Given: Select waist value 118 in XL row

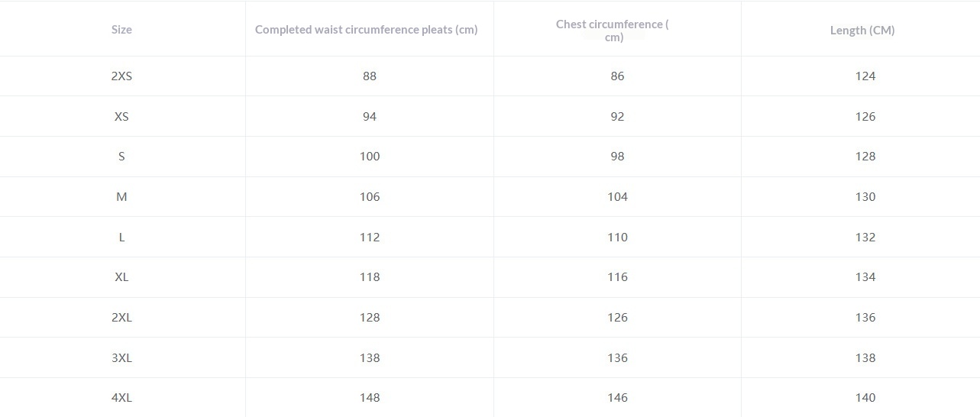Looking at the screenshot, I should pos(370,277).
